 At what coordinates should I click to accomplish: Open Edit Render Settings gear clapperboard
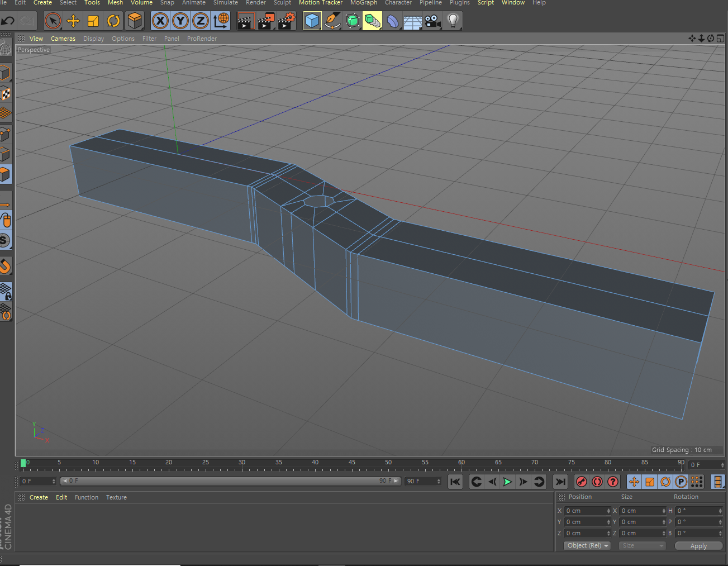[286, 21]
